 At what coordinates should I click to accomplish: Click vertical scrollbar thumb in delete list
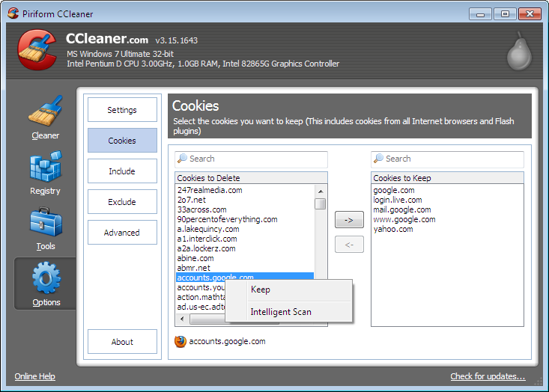click(x=321, y=204)
